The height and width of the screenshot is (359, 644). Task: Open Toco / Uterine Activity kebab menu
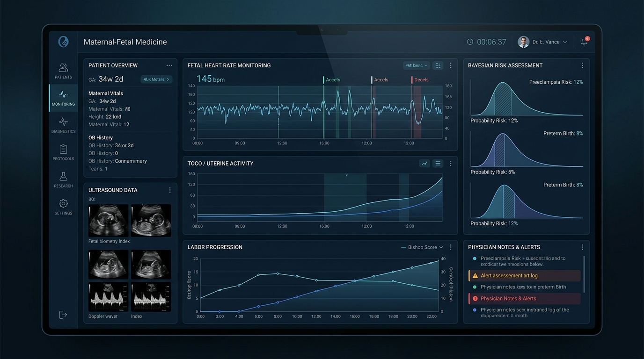(x=450, y=164)
